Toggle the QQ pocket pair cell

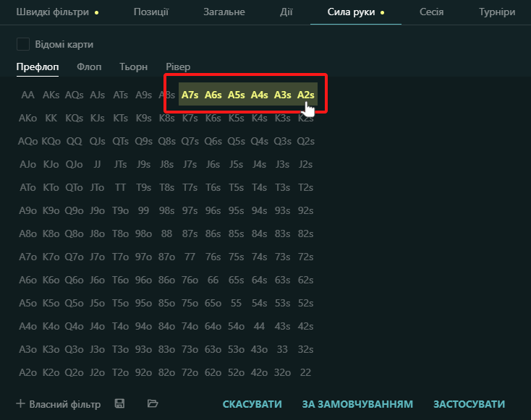tap(75, 141)
